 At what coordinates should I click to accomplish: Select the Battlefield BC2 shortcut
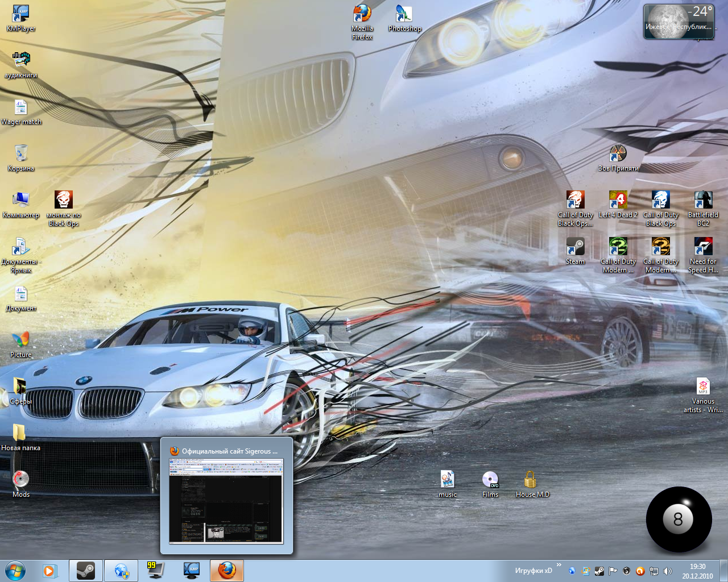click(x=704, y=208)
